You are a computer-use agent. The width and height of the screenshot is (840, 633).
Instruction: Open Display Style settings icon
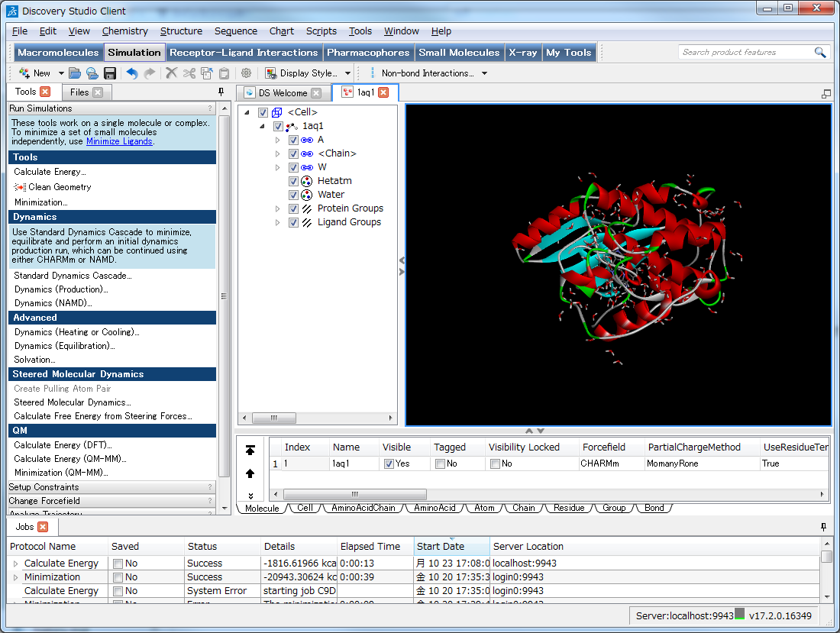pos(270,73)
